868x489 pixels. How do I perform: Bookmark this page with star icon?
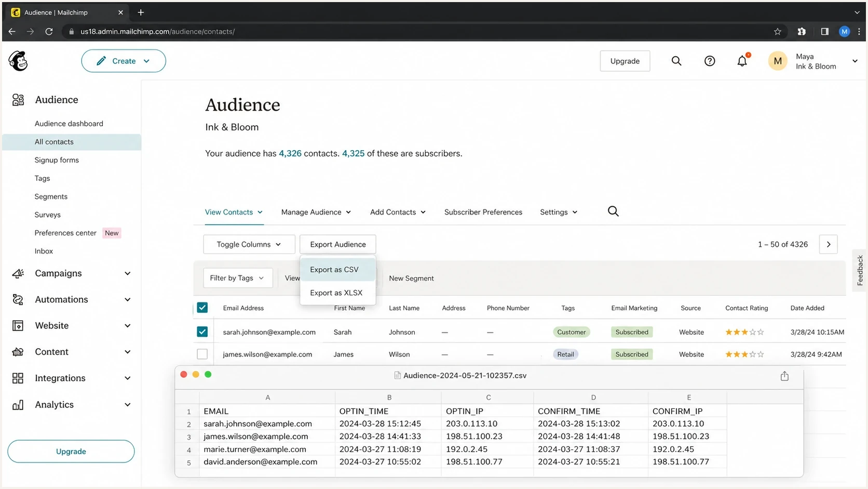coord(777,32)
